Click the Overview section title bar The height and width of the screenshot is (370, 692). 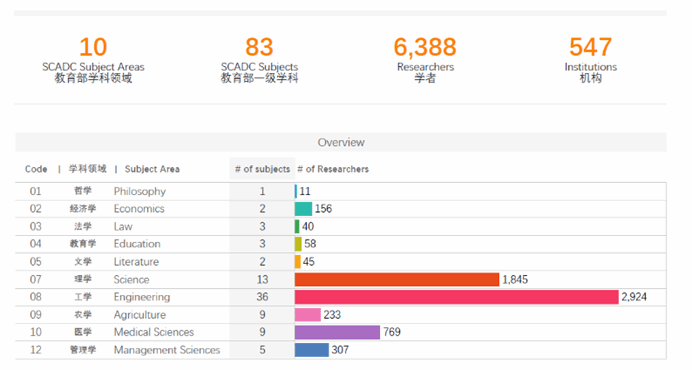pyautogui.click(x=341, y=142)
